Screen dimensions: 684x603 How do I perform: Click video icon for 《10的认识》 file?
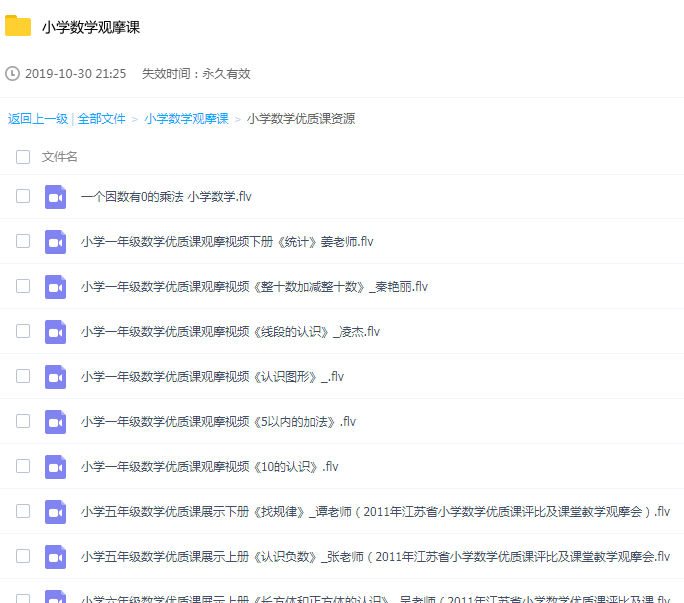(55, 467)
